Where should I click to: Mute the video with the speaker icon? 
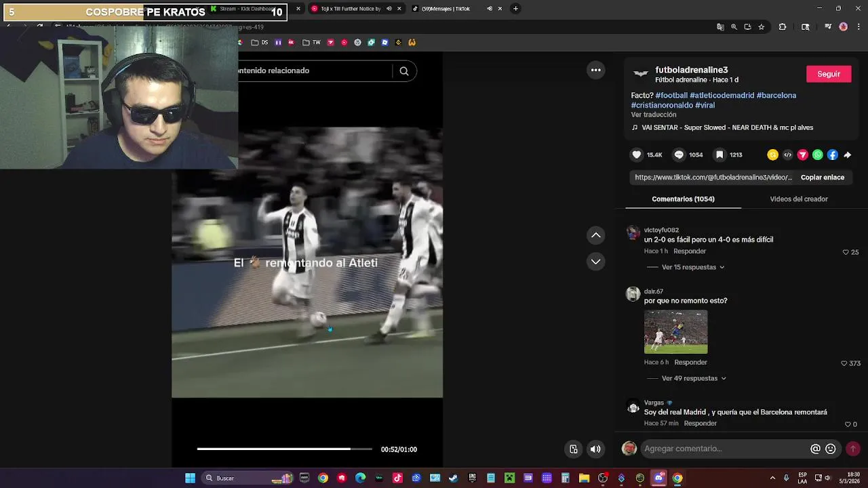pos(595,449)
